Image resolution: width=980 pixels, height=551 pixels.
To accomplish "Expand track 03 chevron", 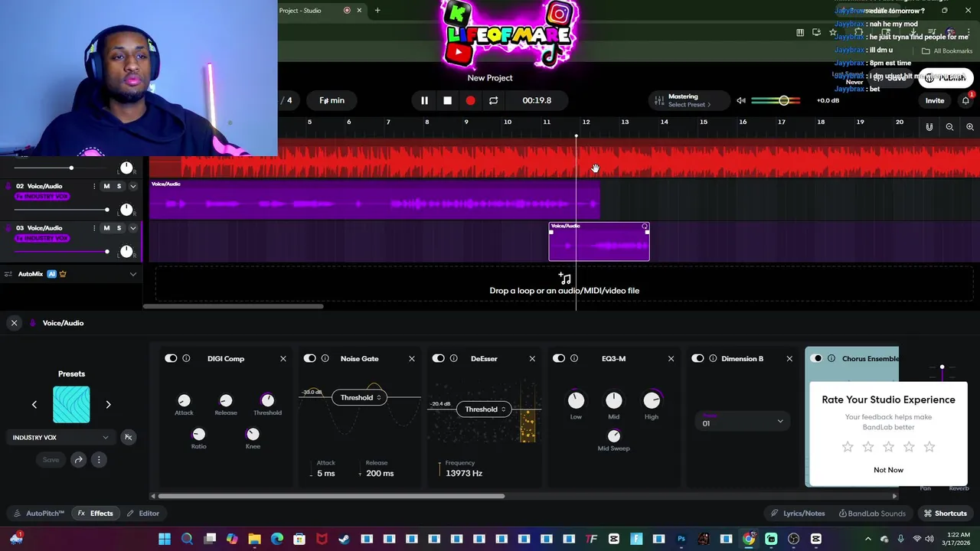I will click(132, 228).
